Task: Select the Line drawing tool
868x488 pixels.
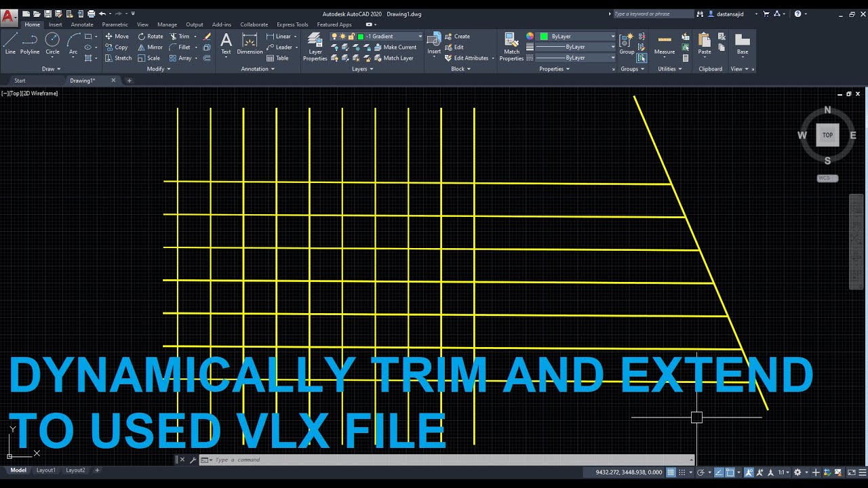Action: pos(10,43)
